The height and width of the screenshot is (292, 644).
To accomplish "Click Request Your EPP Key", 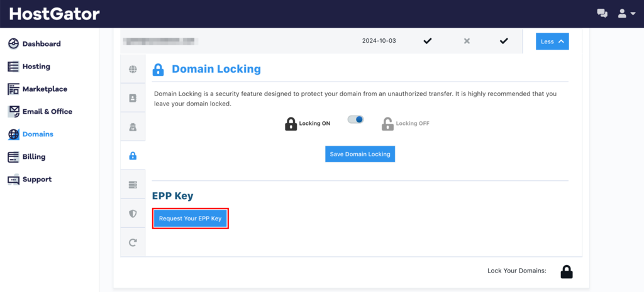I will click(x=190, y=219).
